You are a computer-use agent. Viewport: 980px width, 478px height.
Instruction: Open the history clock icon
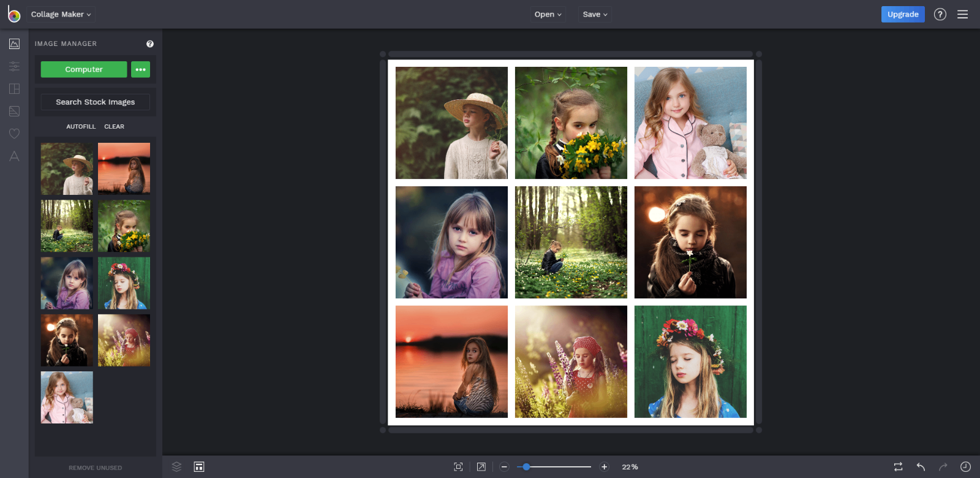(965, 467)
